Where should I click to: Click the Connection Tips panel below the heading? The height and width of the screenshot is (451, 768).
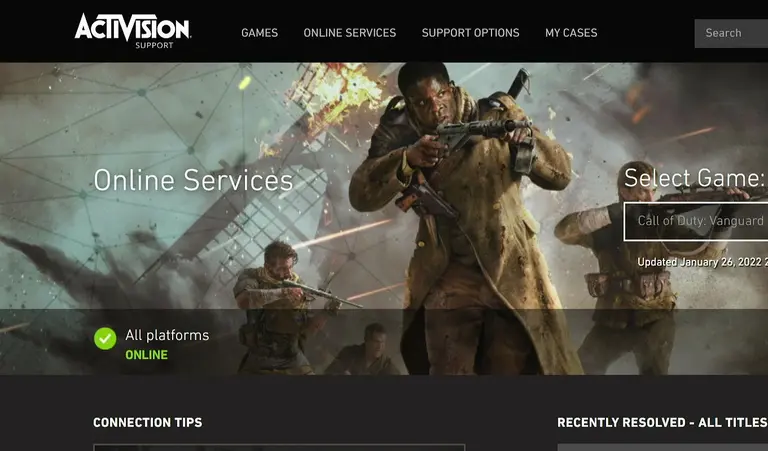(279, 448)
